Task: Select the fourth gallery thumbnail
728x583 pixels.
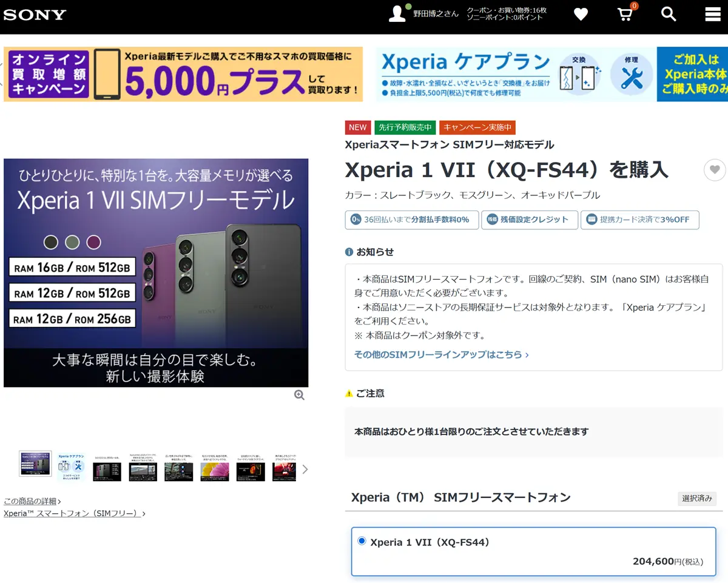Action: point(143,468)
